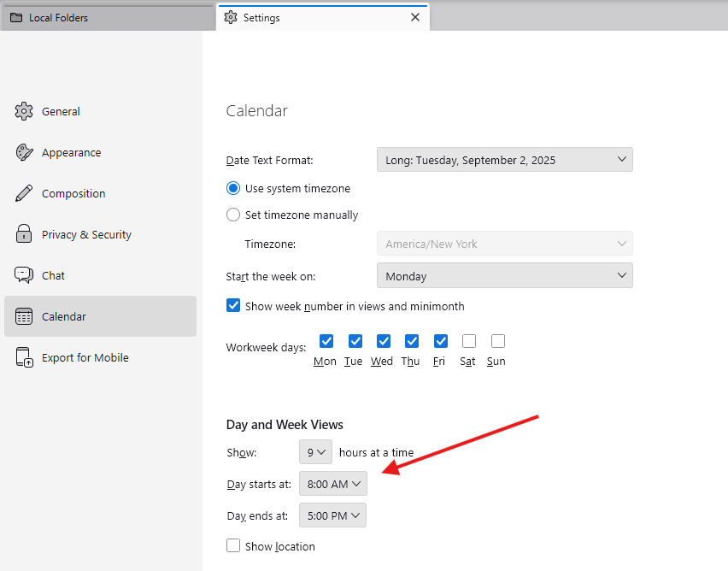Open the Date Text Format dropdown

[x=504, y=160]
